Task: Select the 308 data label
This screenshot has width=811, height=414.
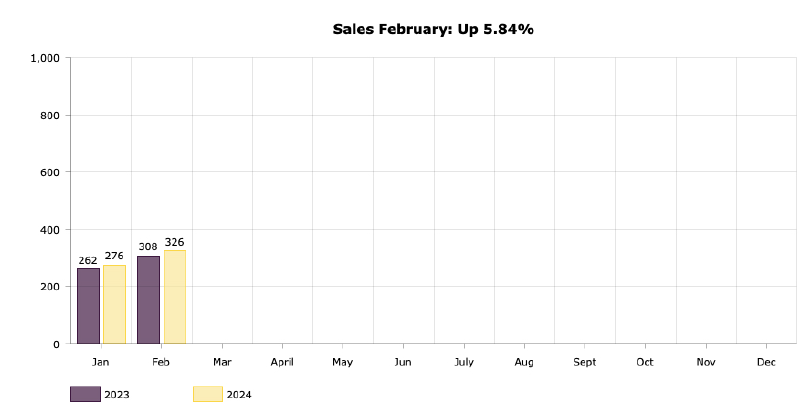Action: [148, 247]
